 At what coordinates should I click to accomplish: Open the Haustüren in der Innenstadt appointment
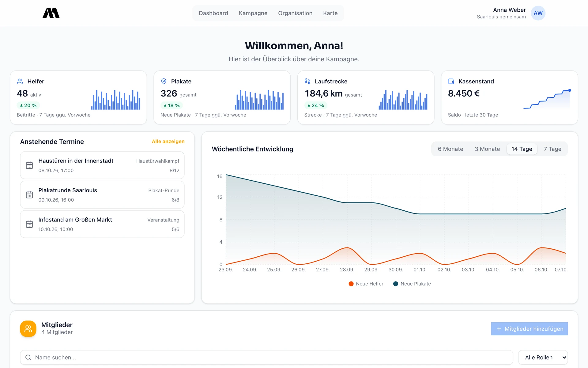click(x=102, y=165)
